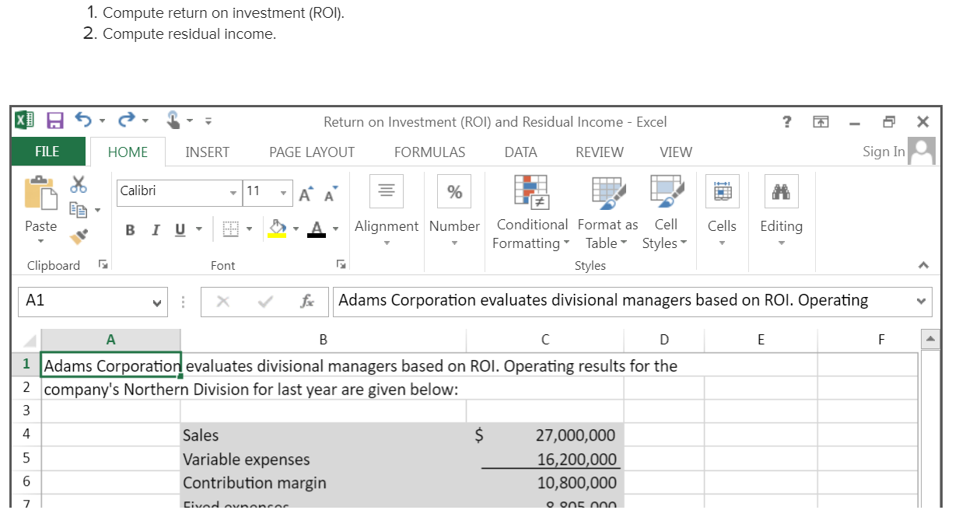Click Sign In link

click(884, 152)
